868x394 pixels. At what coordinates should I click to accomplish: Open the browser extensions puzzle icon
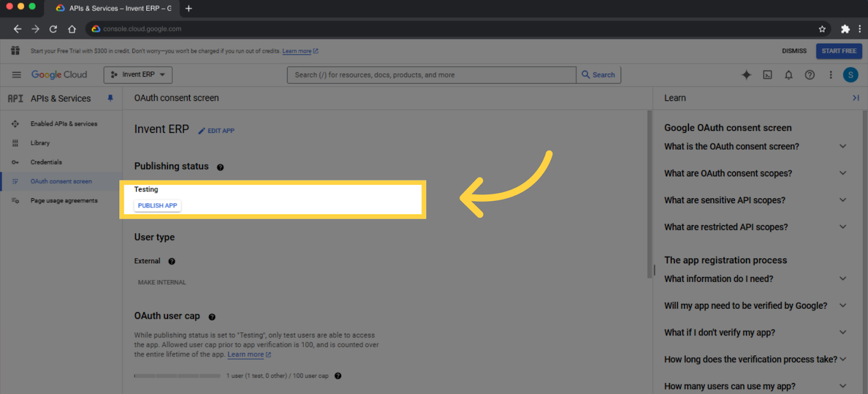(845, 29)
